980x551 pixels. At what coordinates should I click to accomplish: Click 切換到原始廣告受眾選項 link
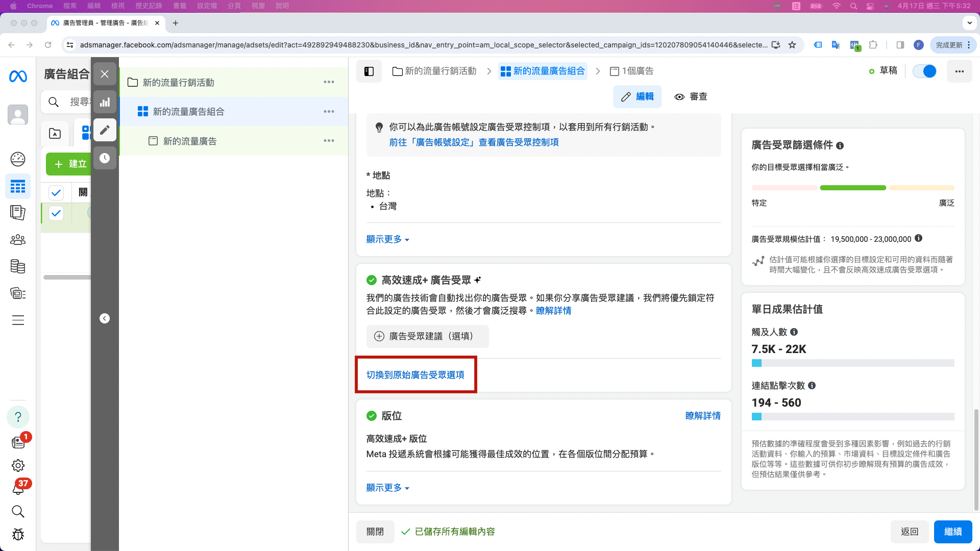tap(415, 375)
